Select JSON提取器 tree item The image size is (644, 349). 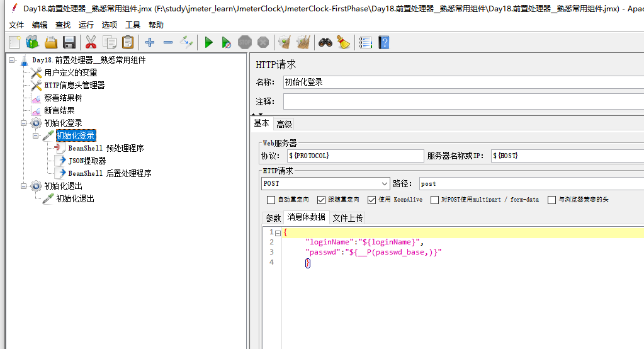coord(87,161)
